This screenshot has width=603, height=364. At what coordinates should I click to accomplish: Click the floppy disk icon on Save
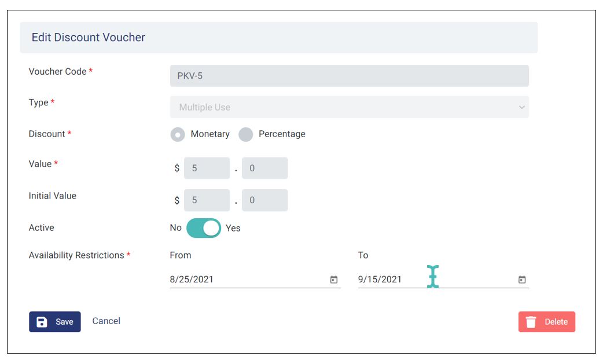(42, 322)
